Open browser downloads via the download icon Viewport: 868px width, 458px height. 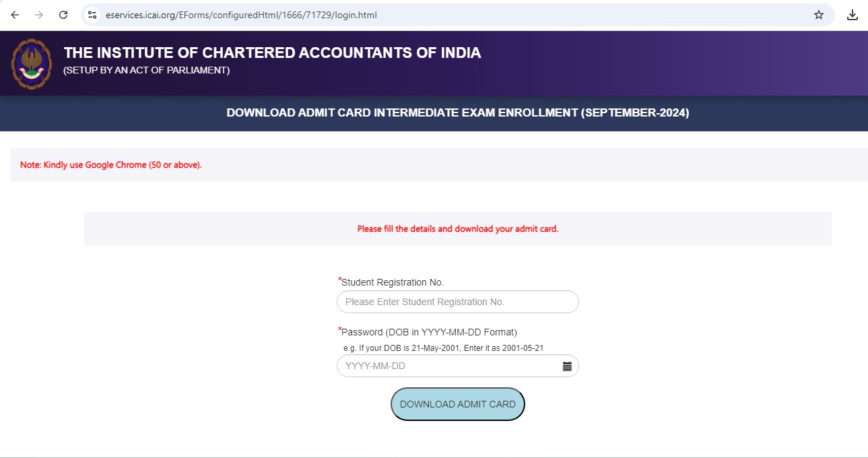click(x=852, y=14)
